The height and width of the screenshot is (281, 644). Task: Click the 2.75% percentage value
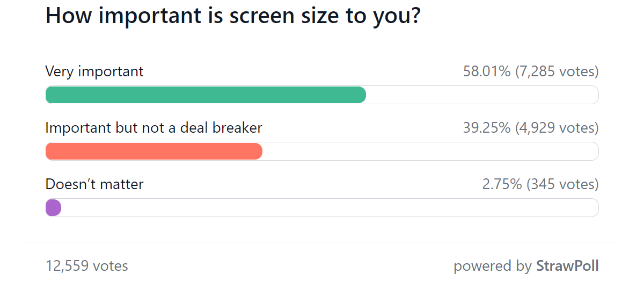tap(502, 184)
